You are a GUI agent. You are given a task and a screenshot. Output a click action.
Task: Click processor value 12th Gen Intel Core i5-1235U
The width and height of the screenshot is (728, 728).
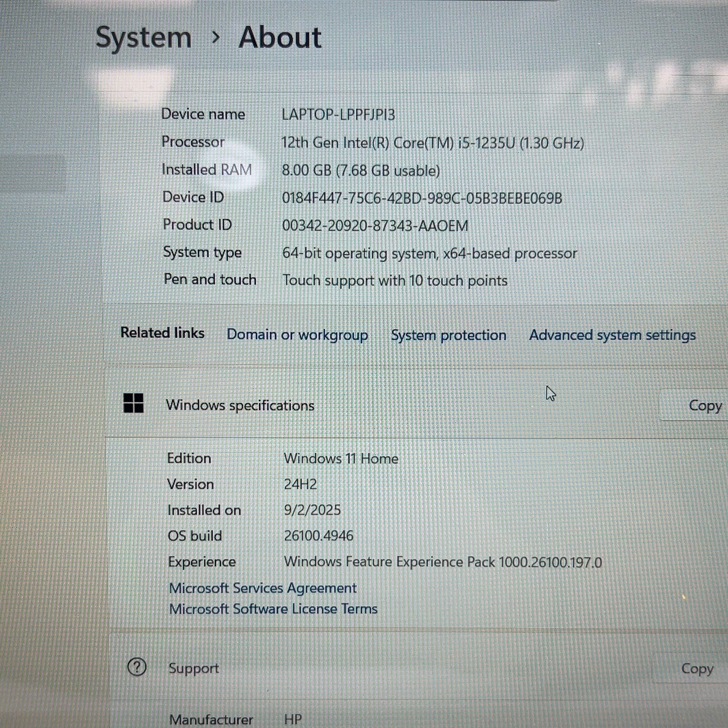[432, 143]
